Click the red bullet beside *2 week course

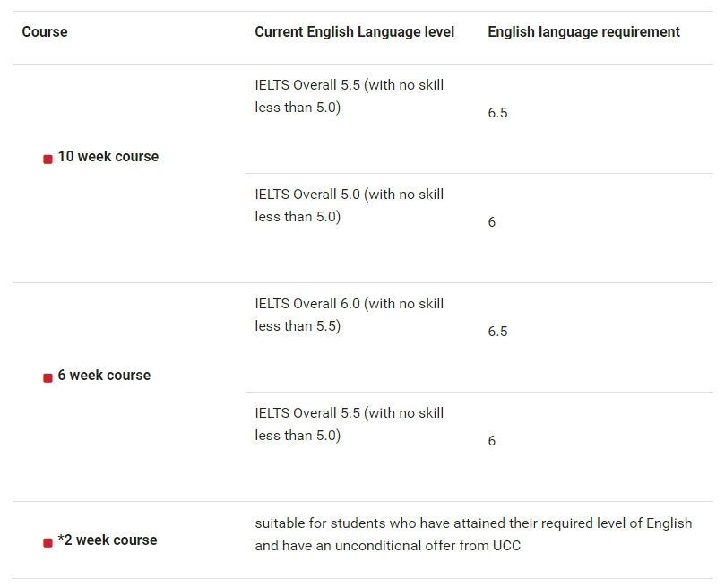tap(48, 542)
